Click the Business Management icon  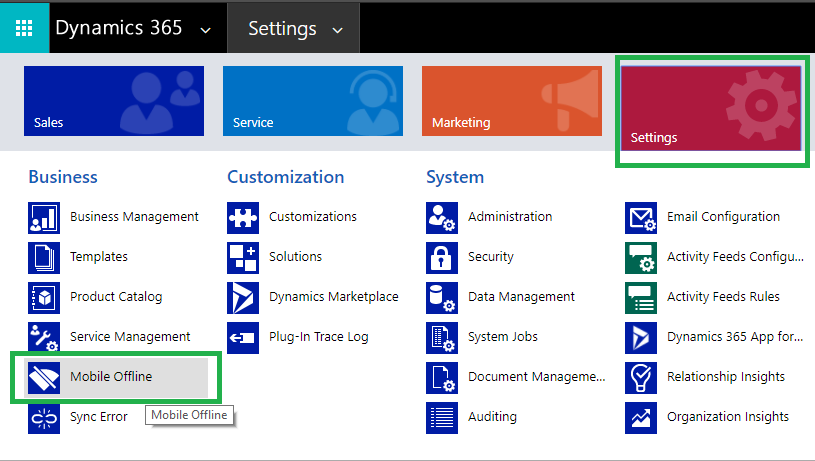(x=44, y=218)
